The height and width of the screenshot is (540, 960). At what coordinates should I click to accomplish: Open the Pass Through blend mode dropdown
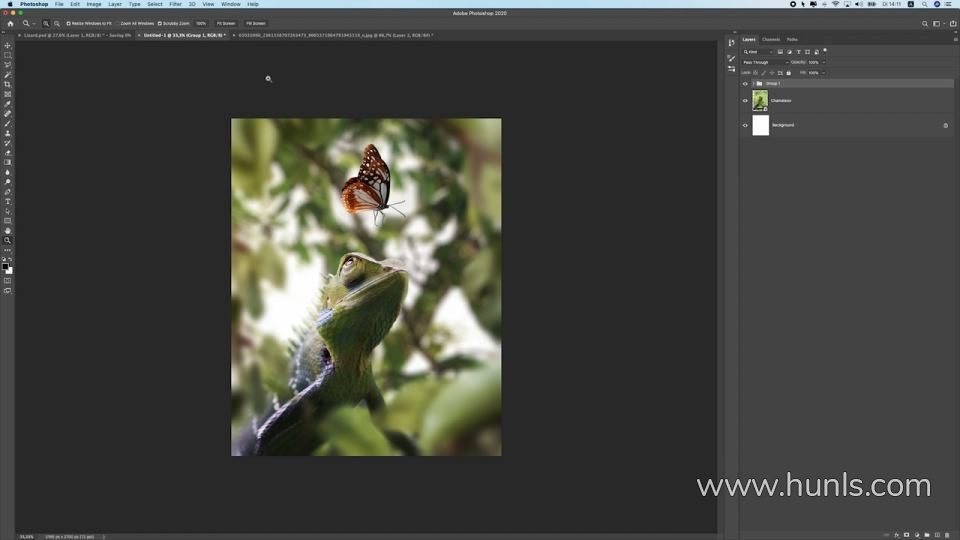765,62
